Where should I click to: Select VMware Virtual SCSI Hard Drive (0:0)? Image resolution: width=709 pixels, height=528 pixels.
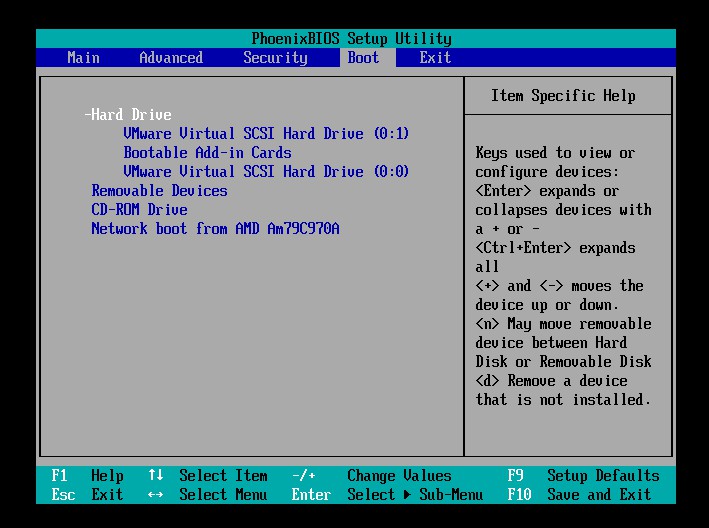pyautogui.click(x=266, y=171)
